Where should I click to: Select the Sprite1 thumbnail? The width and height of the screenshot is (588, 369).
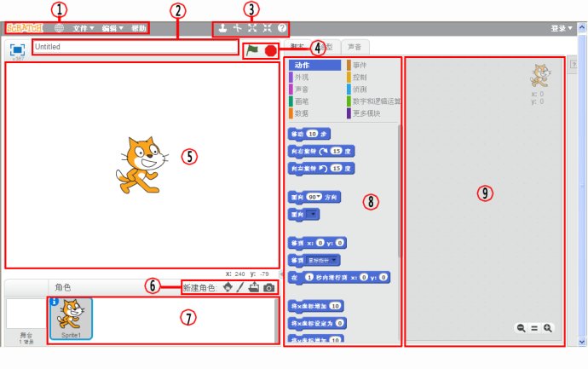tap(71, 319)
